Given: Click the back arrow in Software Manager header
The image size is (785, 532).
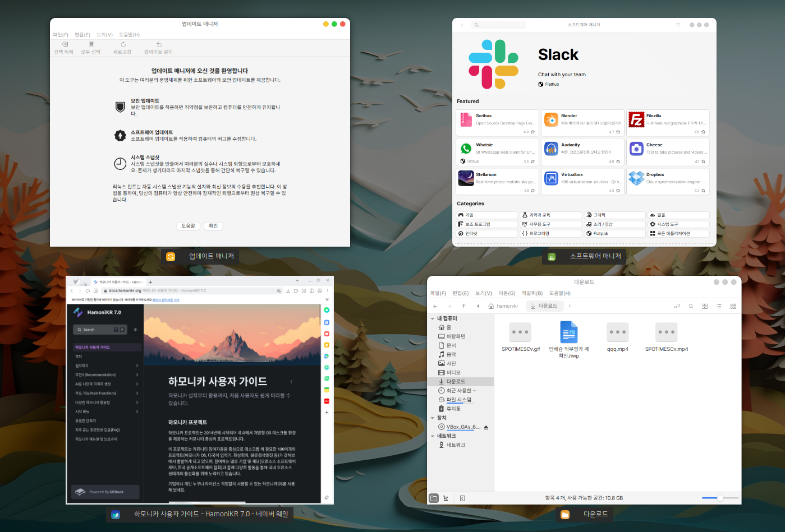Looking at the screenshot, I should (463, 25).
